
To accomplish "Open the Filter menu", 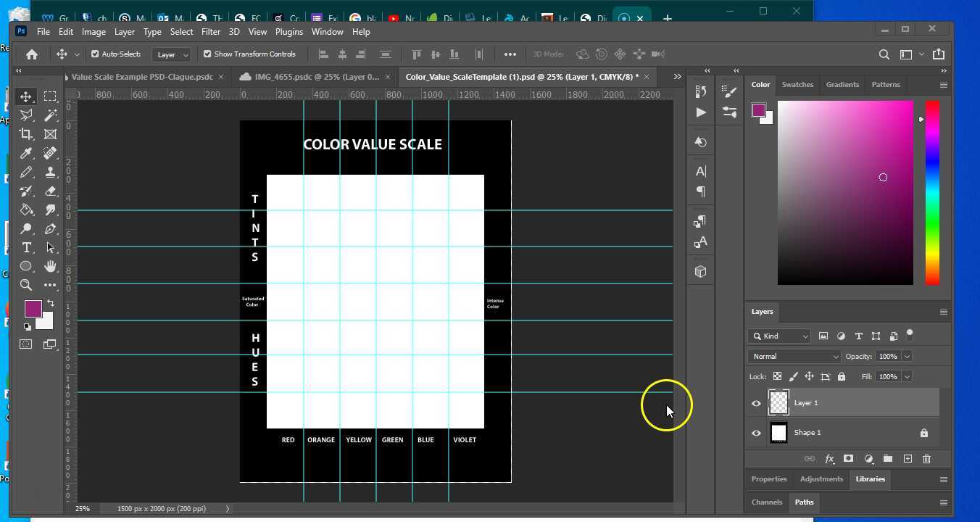I will click(211, 32).
